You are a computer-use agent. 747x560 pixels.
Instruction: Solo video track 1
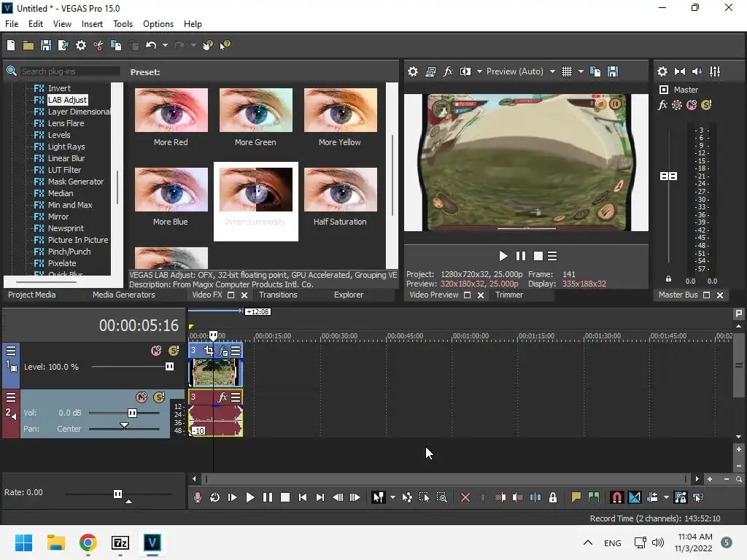pyautogui.click(x=174, y=351)
